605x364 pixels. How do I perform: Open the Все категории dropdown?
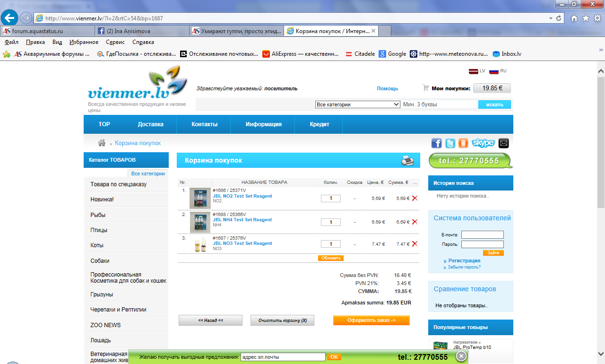[x=358, y=104]
